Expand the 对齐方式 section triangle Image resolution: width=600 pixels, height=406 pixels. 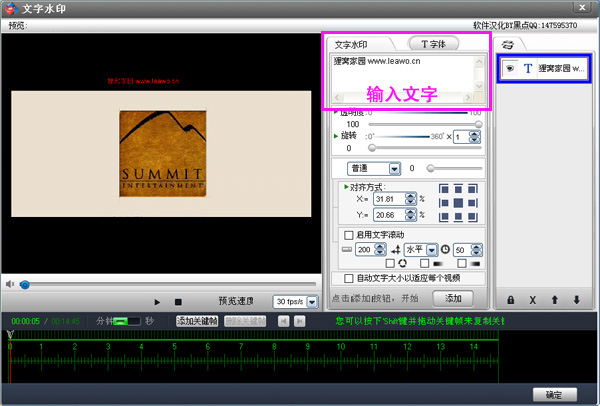pyautogui.click(x=346, y=187)
